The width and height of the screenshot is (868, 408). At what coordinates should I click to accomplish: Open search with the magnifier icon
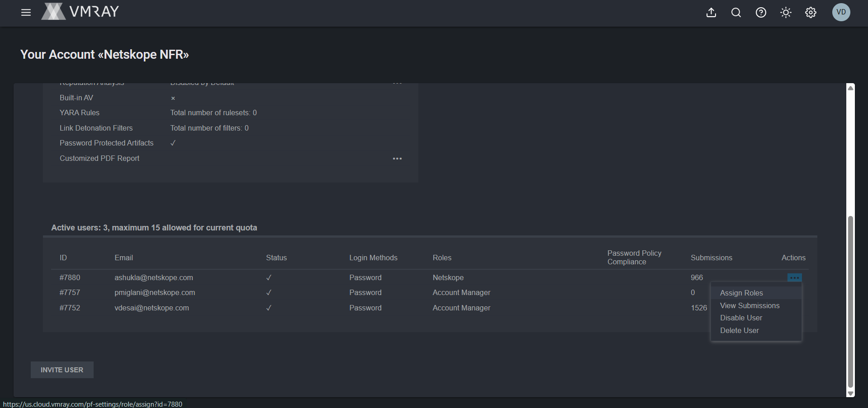(x=736, y=13)
